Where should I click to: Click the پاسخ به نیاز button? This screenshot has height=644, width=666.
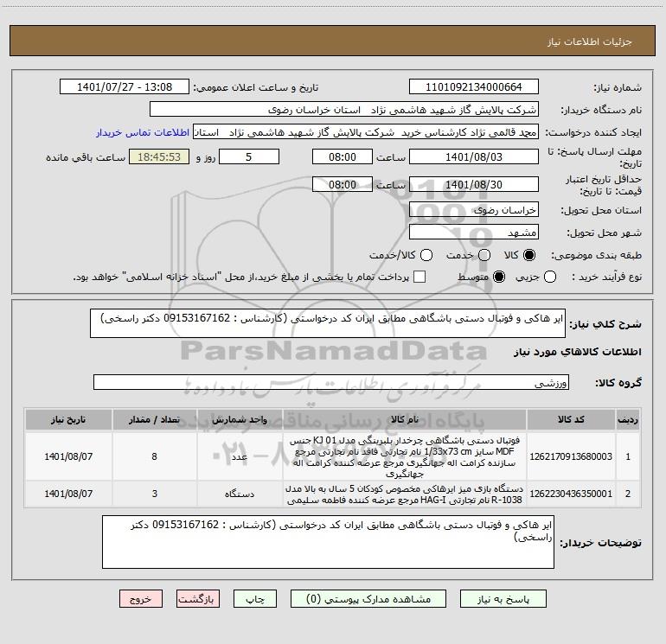pos(503,598)
